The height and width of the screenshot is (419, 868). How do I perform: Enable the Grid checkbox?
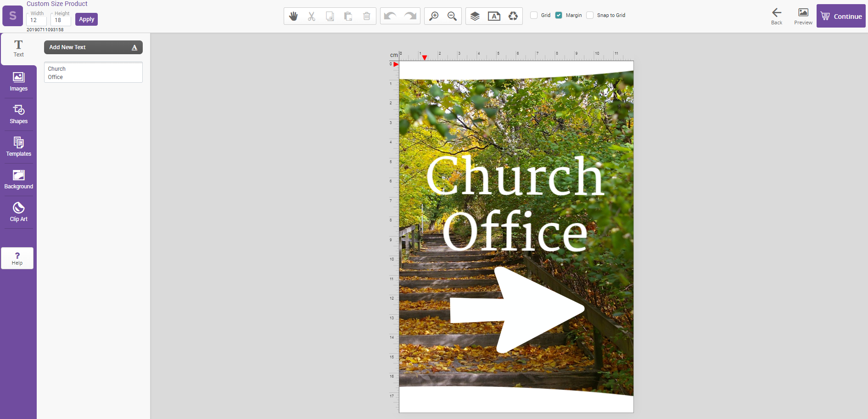pyautogui.click(x=534, y=15)
